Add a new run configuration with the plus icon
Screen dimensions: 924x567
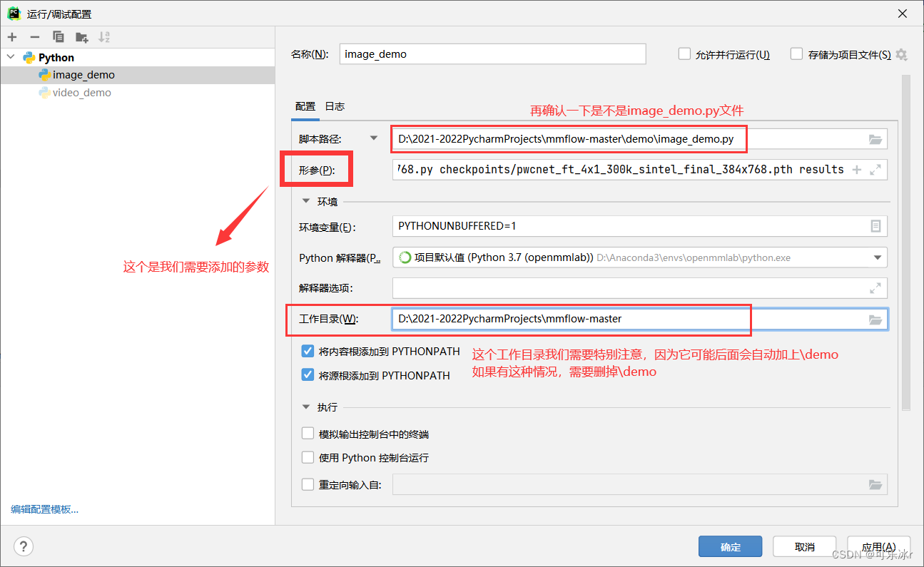(x=11, y=36)
